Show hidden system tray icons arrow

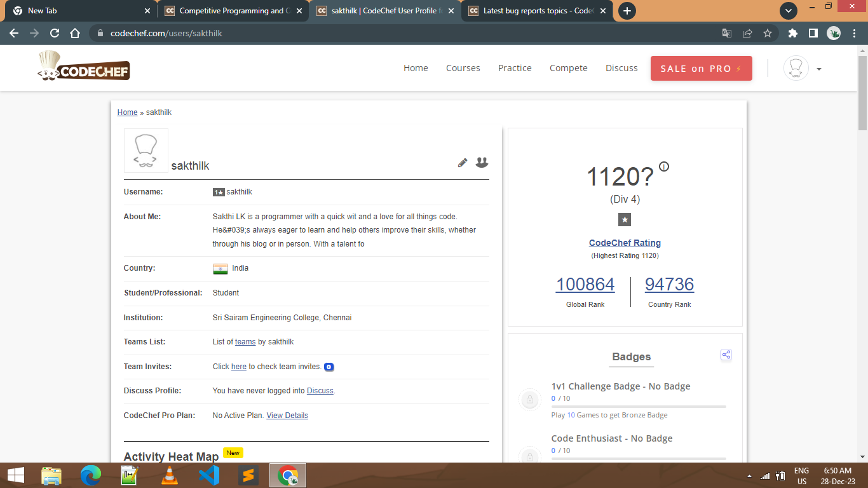pos(749,476)
